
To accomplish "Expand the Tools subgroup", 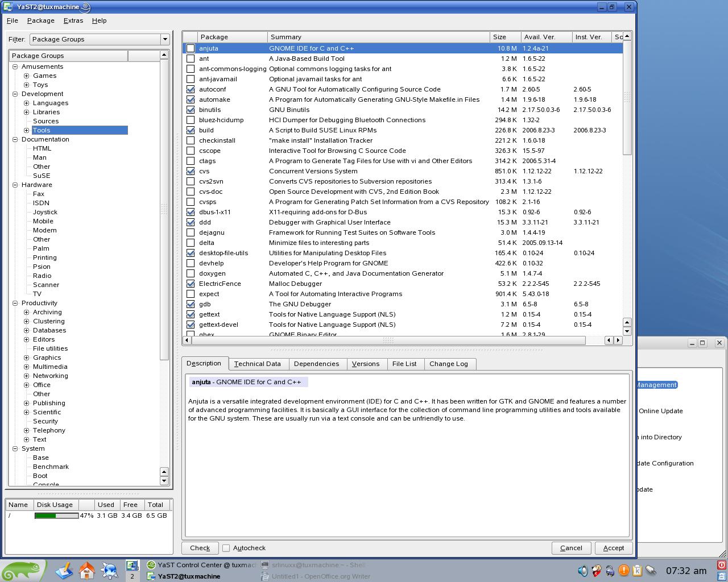I will (x=26, y=130).
